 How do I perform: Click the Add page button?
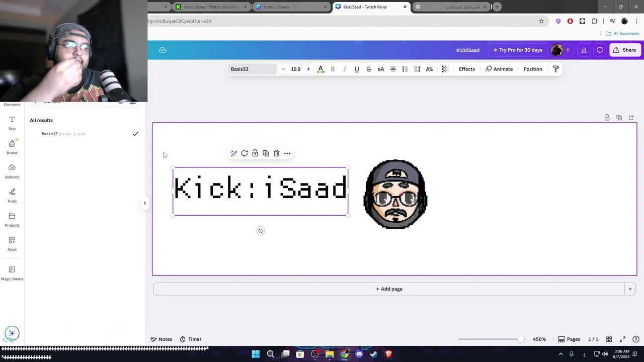click(x=389, y=289)
